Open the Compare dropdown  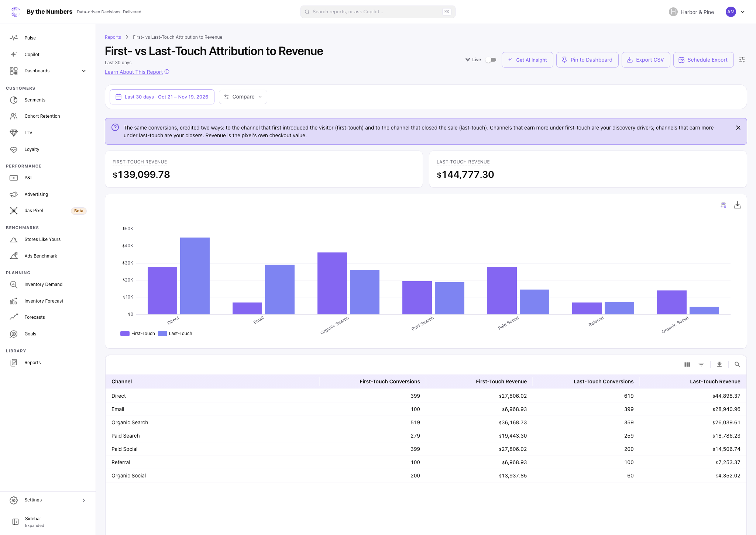pos(243,97)
